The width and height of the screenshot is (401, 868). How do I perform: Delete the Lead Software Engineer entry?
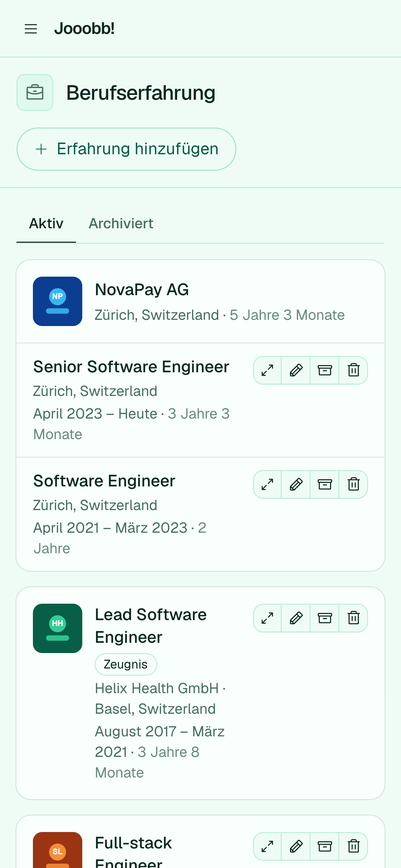coord(354,618)
